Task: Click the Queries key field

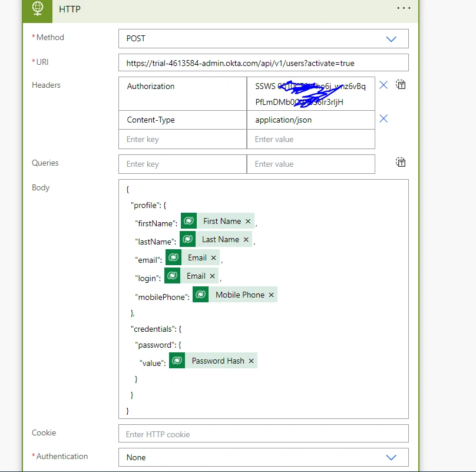Action: (183, 164)
